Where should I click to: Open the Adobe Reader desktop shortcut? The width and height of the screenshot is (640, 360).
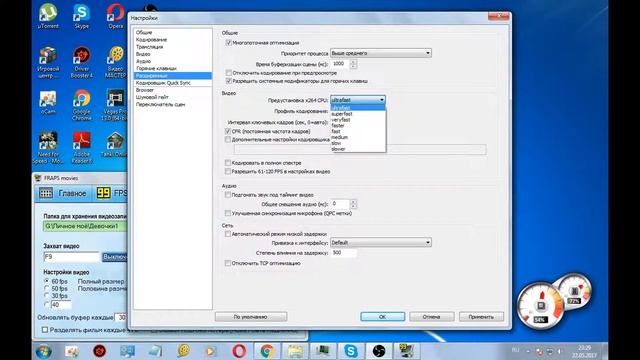(82, 147)
